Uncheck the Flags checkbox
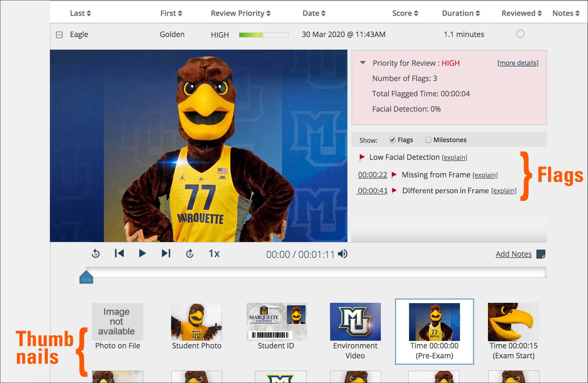The image size is (588, 383). pyautogui.click(x=392, y=140)
